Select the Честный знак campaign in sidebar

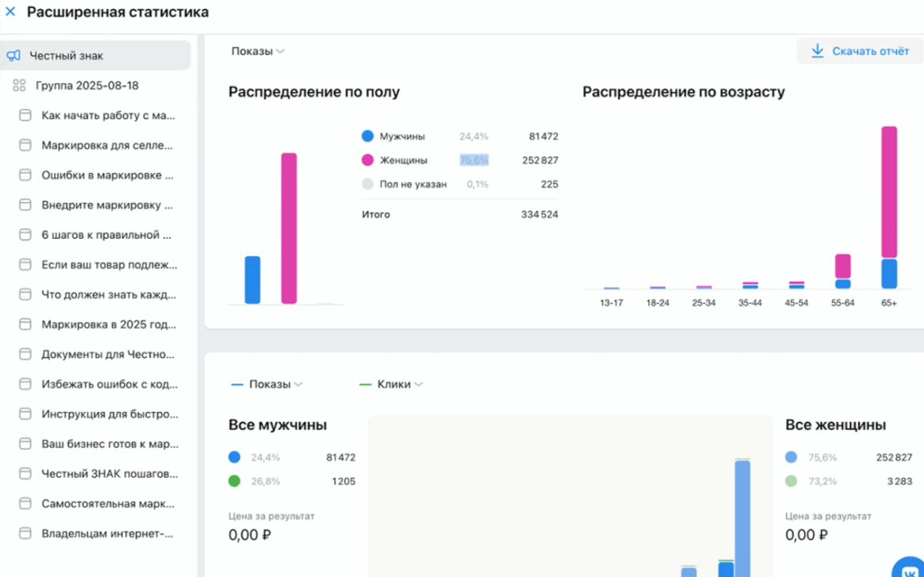pyautogui.click(x=66, y=56)
